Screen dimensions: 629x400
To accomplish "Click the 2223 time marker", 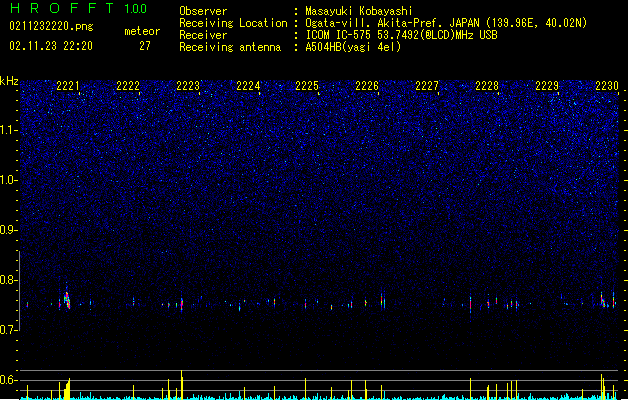I will coord(188,86).
